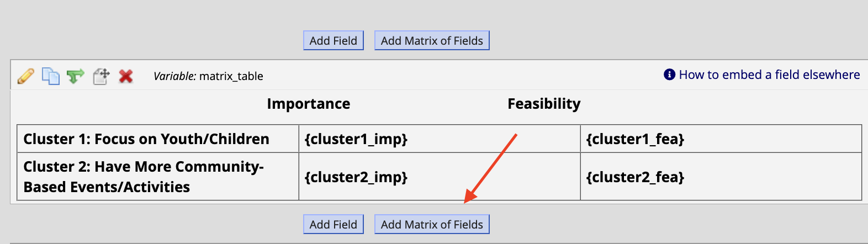Click the {cluster2_fea} embedded field cell

pyautogui.click(x=721, y=177)
